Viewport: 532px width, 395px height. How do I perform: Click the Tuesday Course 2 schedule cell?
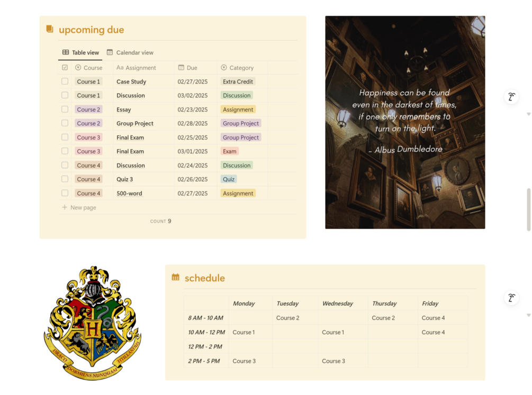click(295, 318)
